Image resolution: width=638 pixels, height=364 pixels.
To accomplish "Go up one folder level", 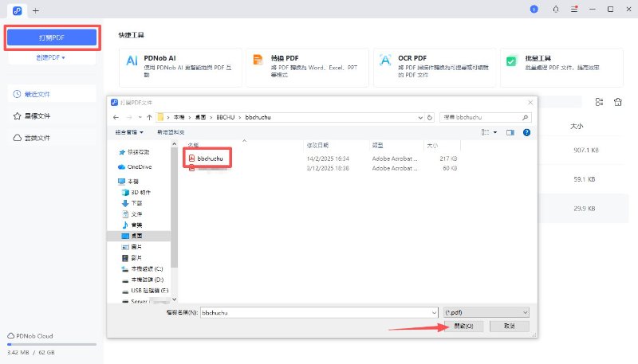I will 149,117.
